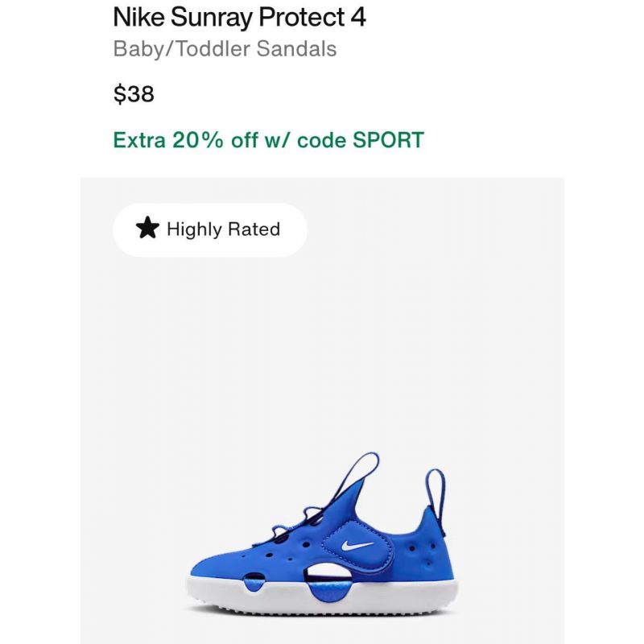The height and width of the screenshot is (644, 644).
Task: Click the dollar sign in the price
Action: coord(118,94)
